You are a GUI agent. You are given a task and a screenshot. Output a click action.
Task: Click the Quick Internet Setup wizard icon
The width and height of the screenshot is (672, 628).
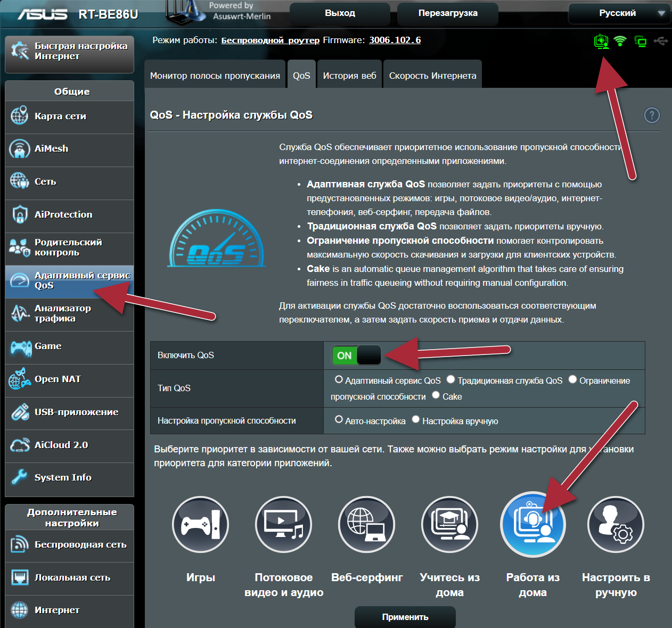pos(20,51)
